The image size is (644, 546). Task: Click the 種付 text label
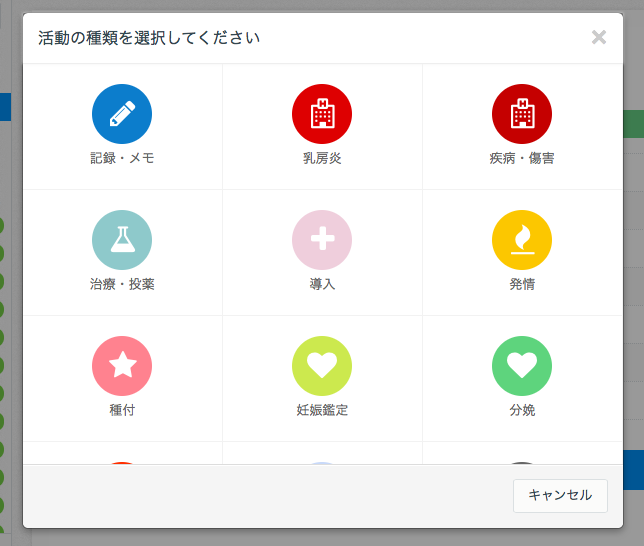pos(122,410)
